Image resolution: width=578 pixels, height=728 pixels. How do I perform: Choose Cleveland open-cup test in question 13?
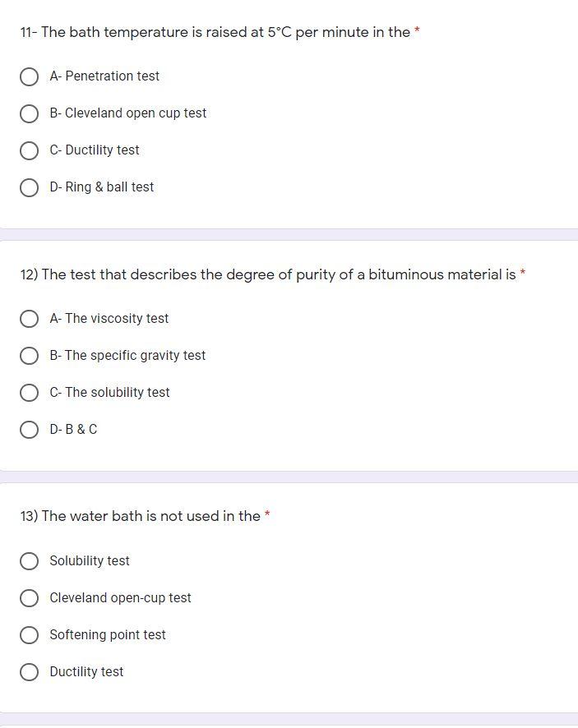tap(29, 598)
